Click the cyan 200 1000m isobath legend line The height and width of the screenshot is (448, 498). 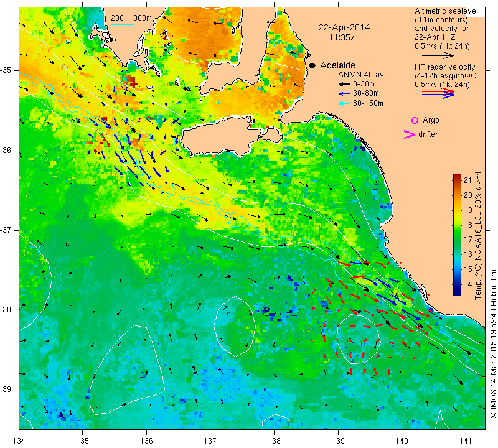click(x=122, y=24)
